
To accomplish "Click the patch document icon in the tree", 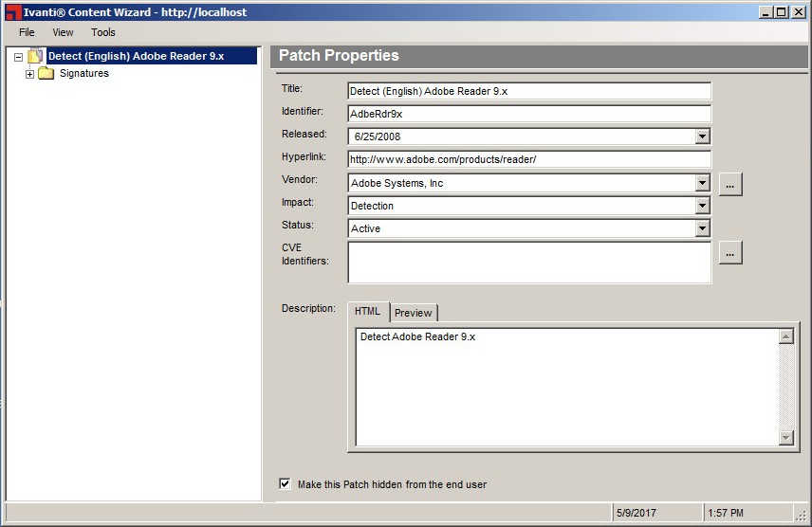I will point(35,56).
